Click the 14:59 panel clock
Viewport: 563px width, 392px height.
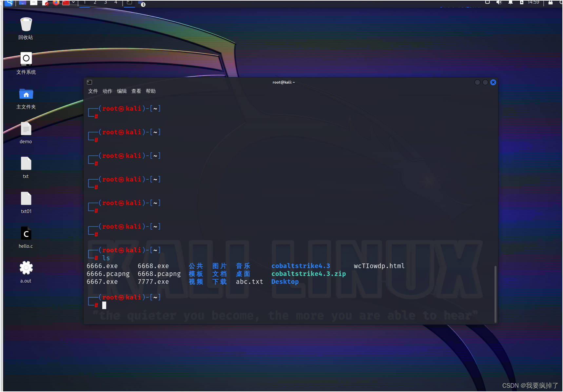[x=534, y=2]
